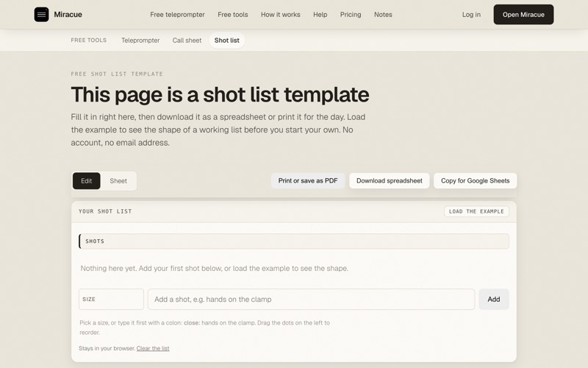
Task: Switch to the Sheet view
Action: tap(118, 181)
